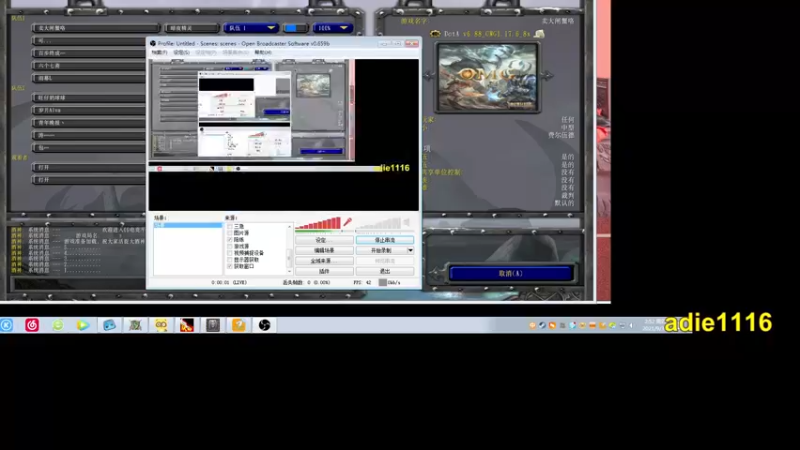This screenshot has height=450, width=800.
Task: Click the 设定... settings button in OBS
Action: tap(324, 240)
